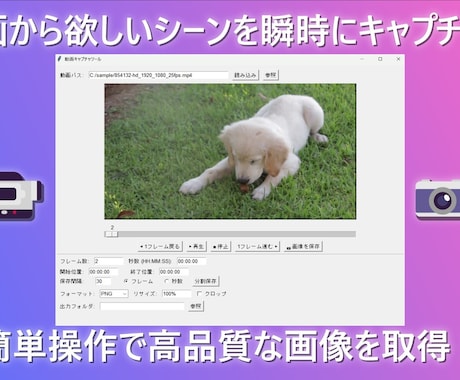Click 1フレーム戻る (back one frame) button
This screenshot has width=460, height=380.
tap(160, 247)
